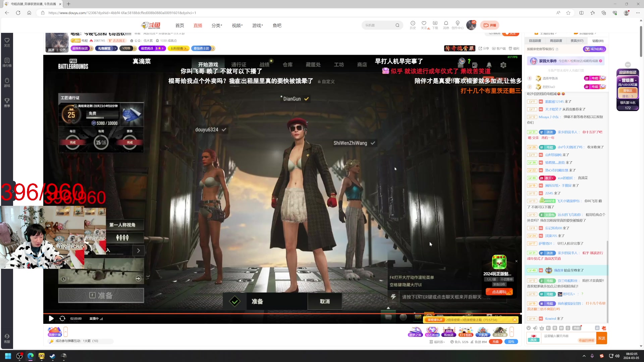Click the 分享 share button
Viewport: 644px width, 362px height.
(484, 49)
